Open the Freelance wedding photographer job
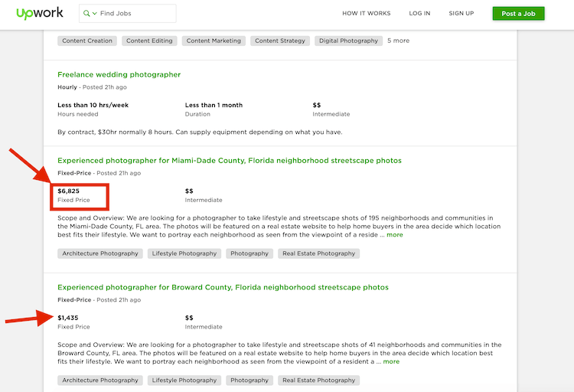Screen dimensions: 574x392 pos(119,74)
